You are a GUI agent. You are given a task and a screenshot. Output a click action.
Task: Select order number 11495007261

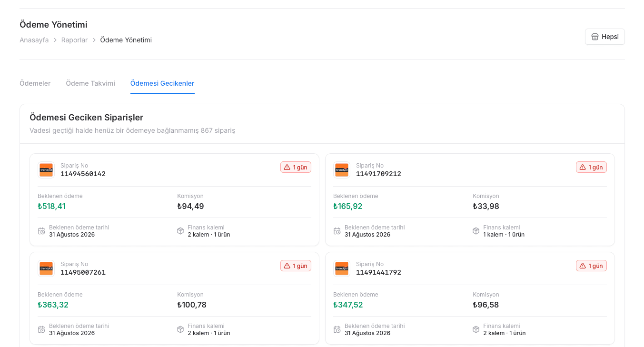click(83, 272)
